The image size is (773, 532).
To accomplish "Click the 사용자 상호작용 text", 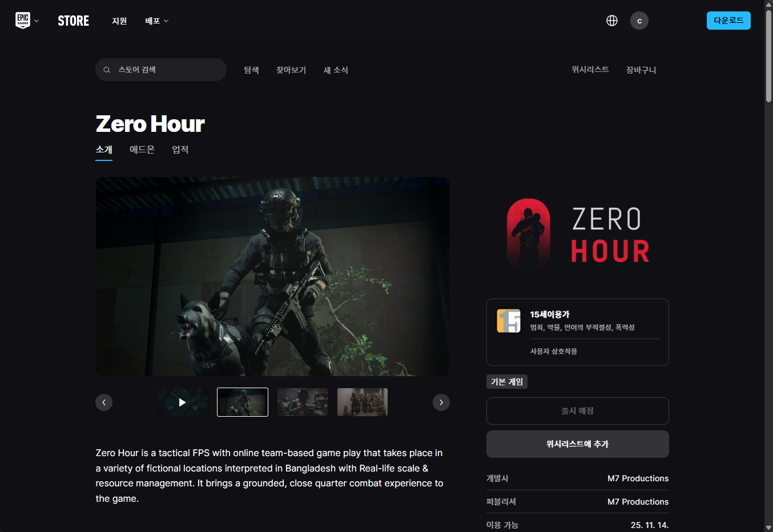I will 554,352.
